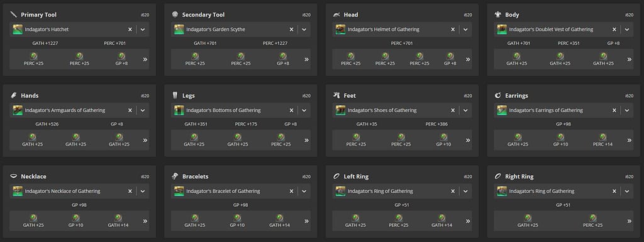The image size is (644, 242).
Task: Select PERC +14 materia on Earrings
Action: [602, 141]
